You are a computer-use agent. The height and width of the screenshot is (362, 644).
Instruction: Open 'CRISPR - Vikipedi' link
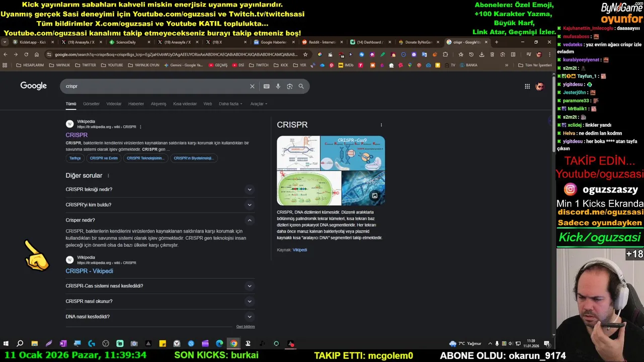click(89, 271)
